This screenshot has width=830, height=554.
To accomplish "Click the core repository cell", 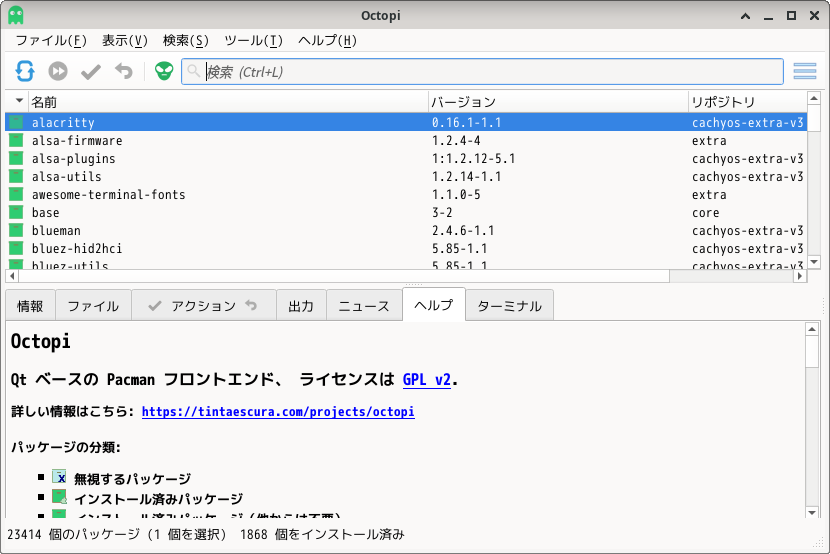I will point(706,213).
